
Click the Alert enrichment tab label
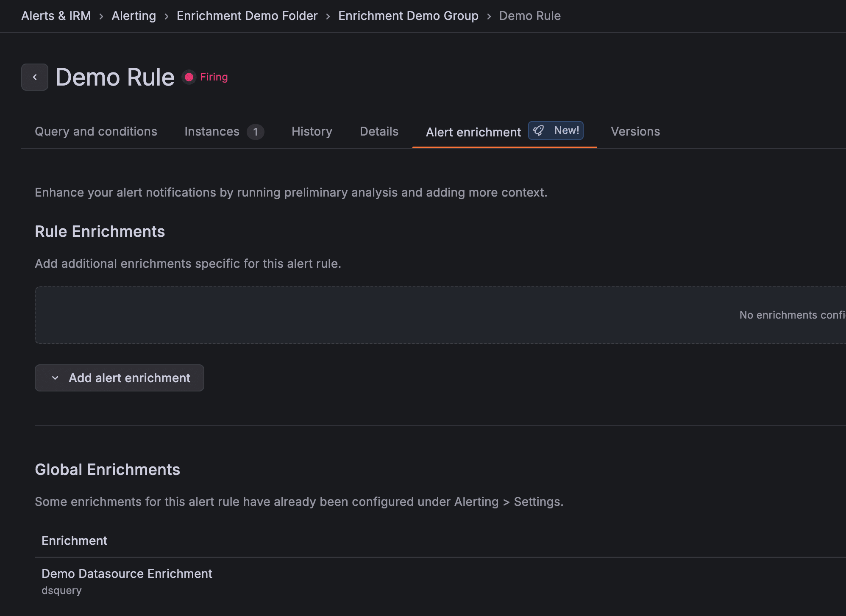[x=473, y=132]
